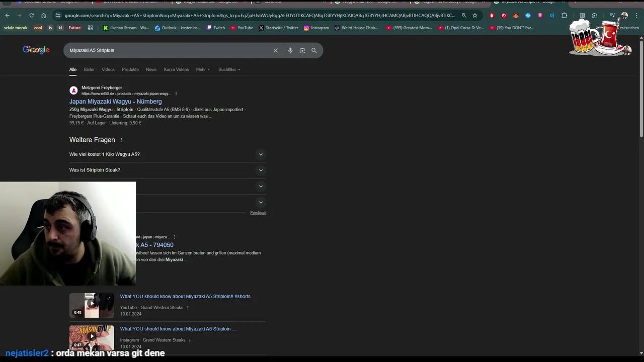The height and width of the screenshot is (362, 644).
Task: Switch to the Produkte tab
Action: coord(130,69)
